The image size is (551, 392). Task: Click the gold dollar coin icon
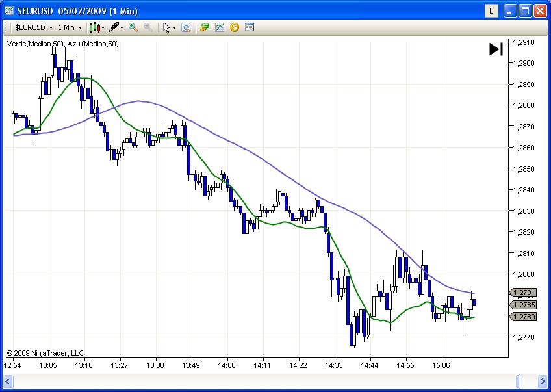[x=235, y=27]
